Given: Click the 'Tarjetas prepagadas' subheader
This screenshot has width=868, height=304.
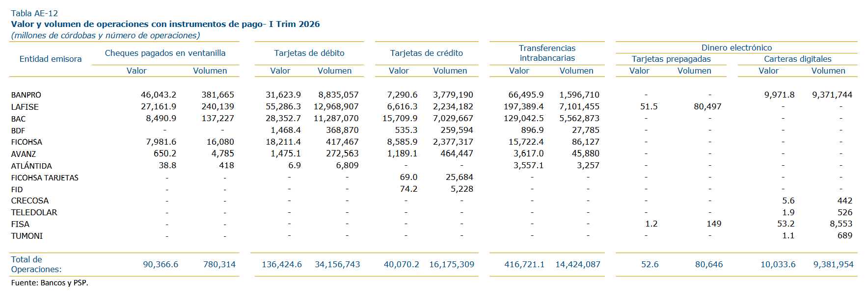Looking at the screenshot, I should [671, 59].
